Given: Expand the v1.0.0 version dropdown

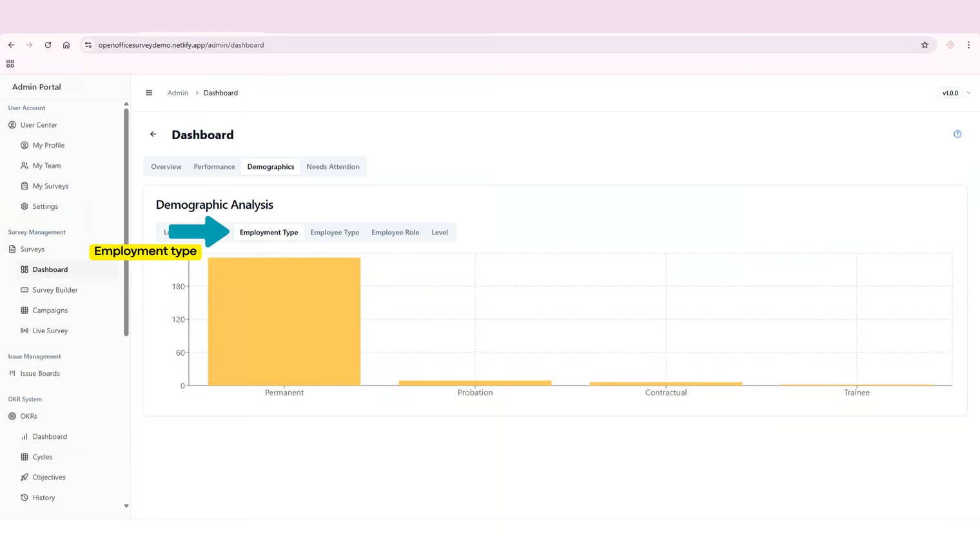Looking at the screenshot, I should [x=955, y=93].
